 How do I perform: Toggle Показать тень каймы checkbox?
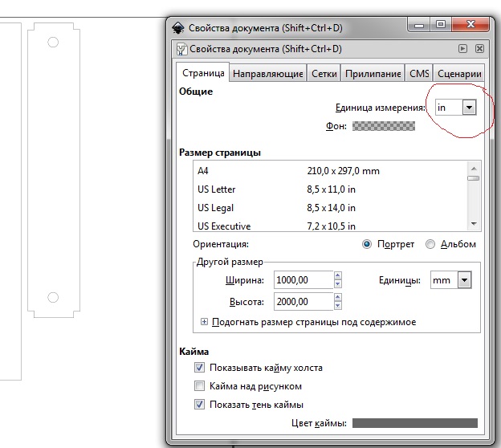click(199, 405)
